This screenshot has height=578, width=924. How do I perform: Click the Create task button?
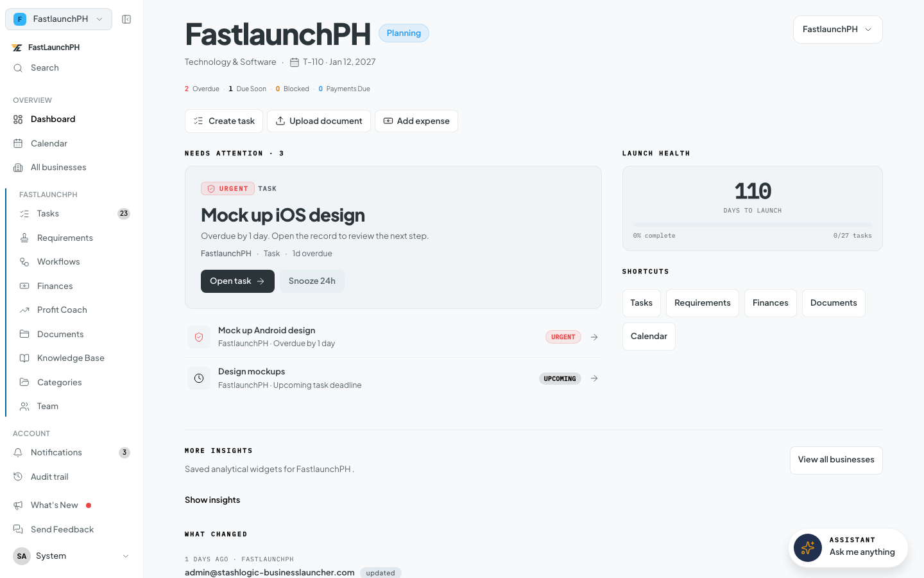click(x=224, y=121)
